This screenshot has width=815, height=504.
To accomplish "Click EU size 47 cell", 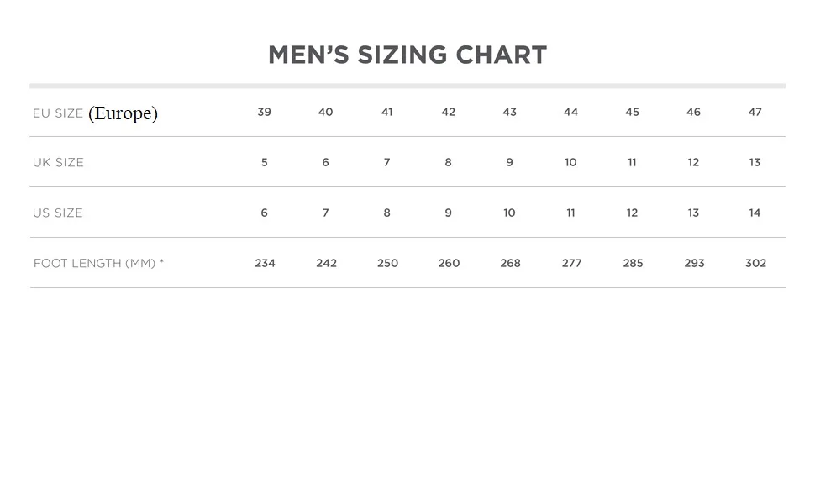I will (755, 113).
